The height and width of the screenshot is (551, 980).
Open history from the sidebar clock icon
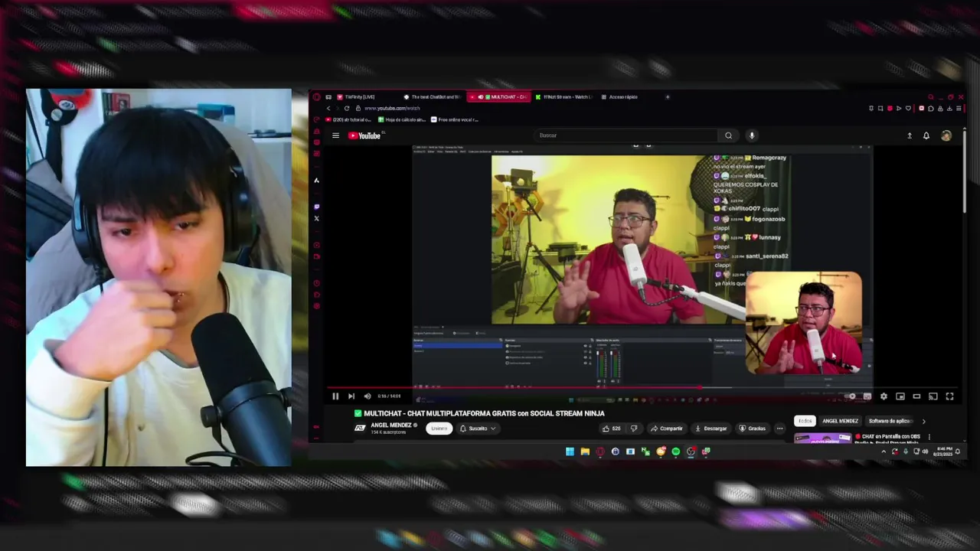tap(316, 283)
